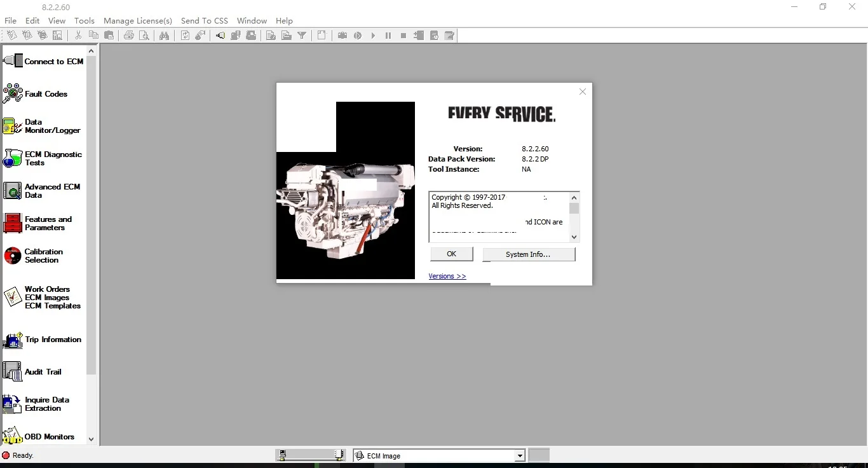Click the connection status icon in the status bar

tap(311, 455)
